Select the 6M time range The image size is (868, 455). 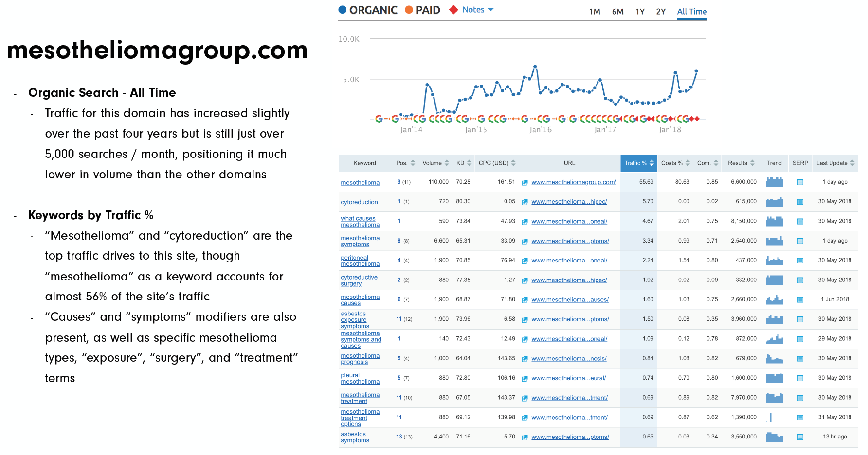point(618,12)
